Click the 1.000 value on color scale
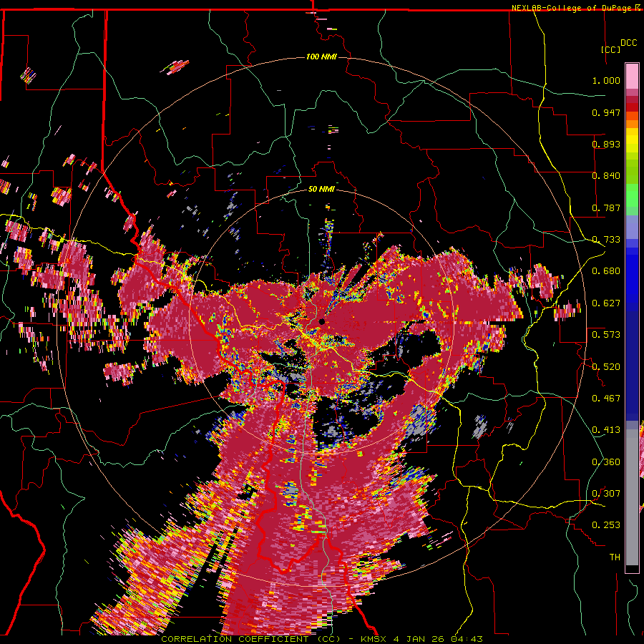Image resolution: width=644 pixels, height=644 pixels. coord(606,80)
